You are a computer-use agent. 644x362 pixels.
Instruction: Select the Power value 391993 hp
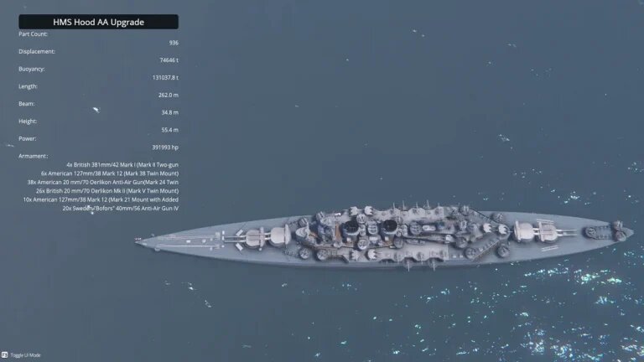point(165,147)
